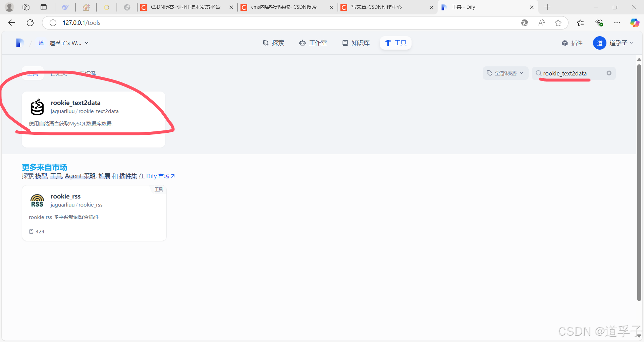Clear the search box text
Image resolution: width=644 pixels, height=342 pixels.
click(609, 73)
